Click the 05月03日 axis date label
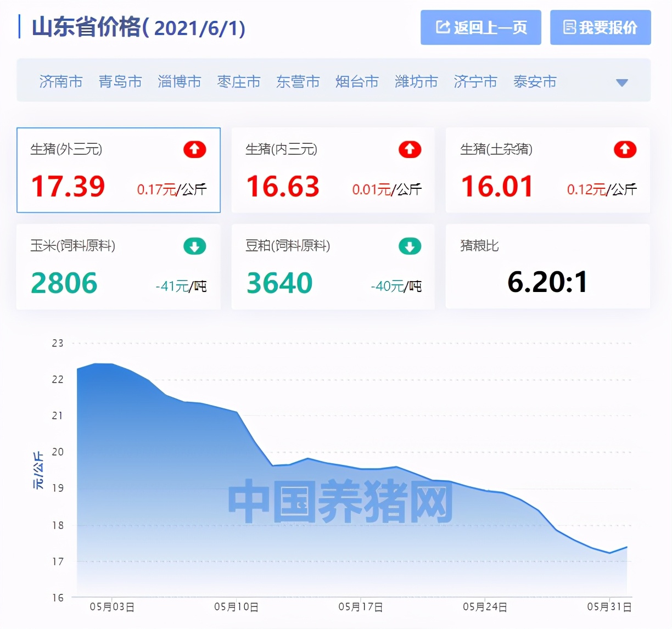 pyautogui.click(x=112, y=607)
